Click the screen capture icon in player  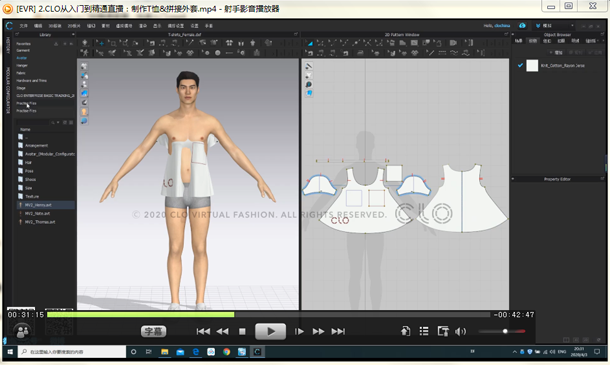coord(443,331)
